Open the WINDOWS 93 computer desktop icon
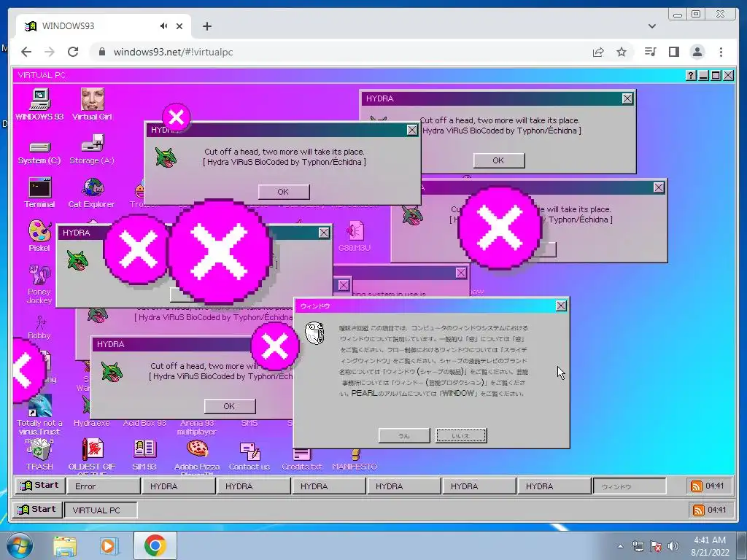Viewport: 747px width, 560px height. click(x=39, y=104)
